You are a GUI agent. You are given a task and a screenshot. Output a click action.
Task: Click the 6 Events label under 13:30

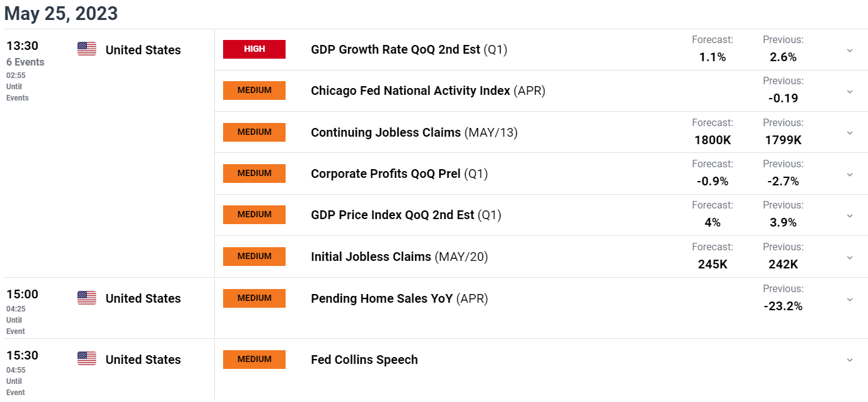click(26, 62)
